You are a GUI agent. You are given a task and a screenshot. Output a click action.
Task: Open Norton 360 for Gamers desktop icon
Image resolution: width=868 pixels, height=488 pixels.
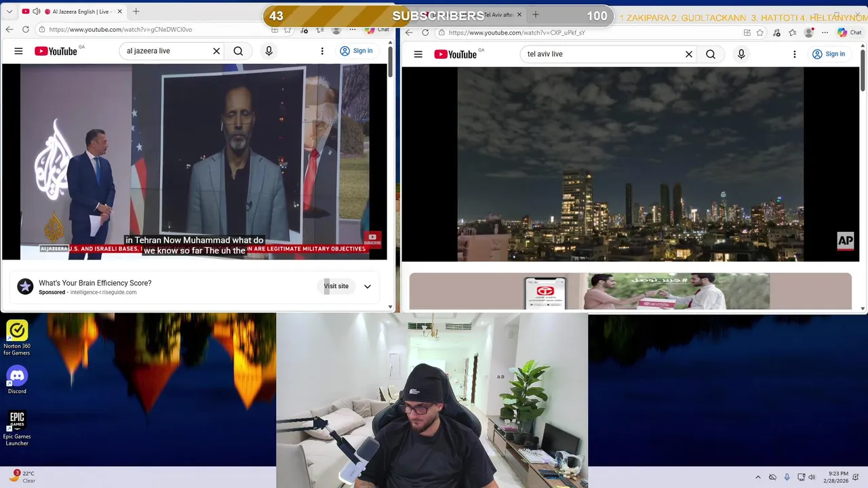tap(17, 338)
